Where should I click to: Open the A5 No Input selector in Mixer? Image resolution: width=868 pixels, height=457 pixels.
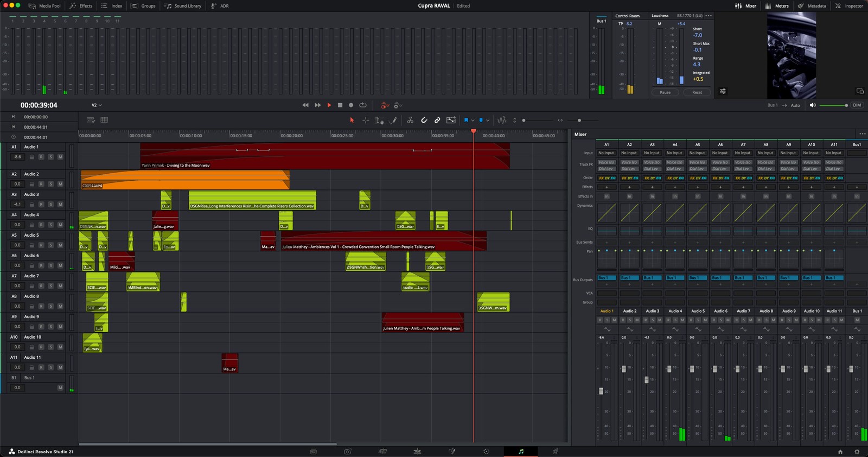pyautogui.click(x=698, y=153)
